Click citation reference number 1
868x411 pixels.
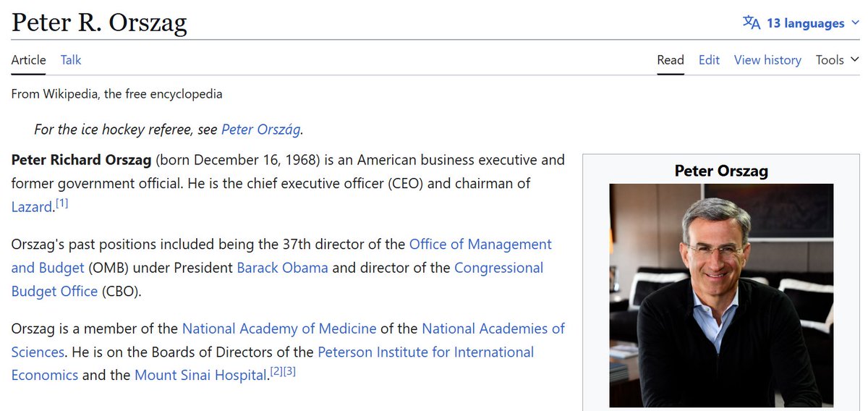pyautogui.click(x=62, y=203)
